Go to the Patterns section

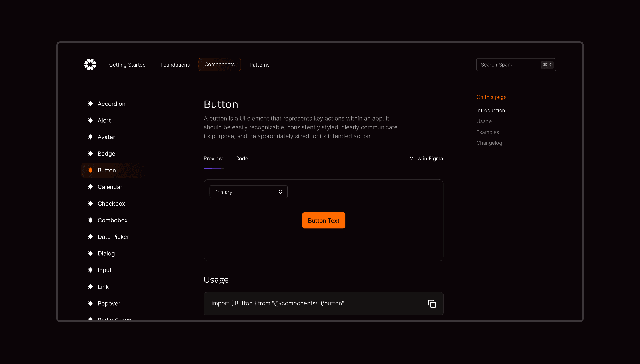click(x=259, y=65)
